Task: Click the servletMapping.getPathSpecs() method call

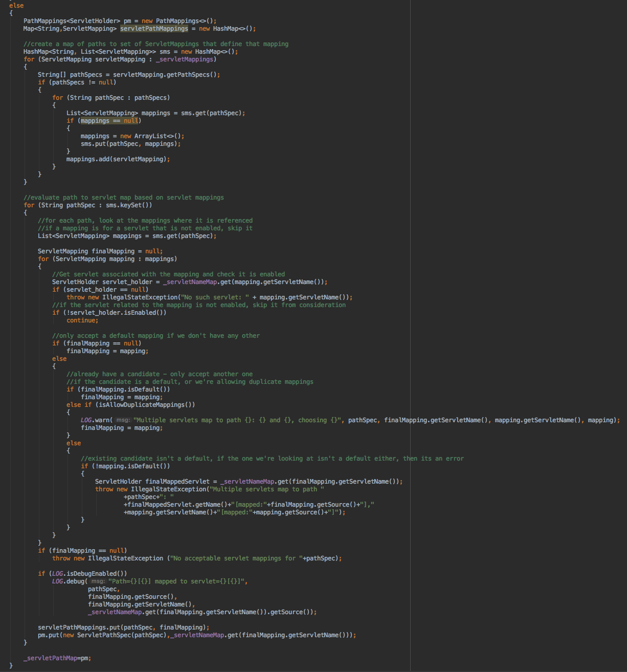Action: (166, 75)
